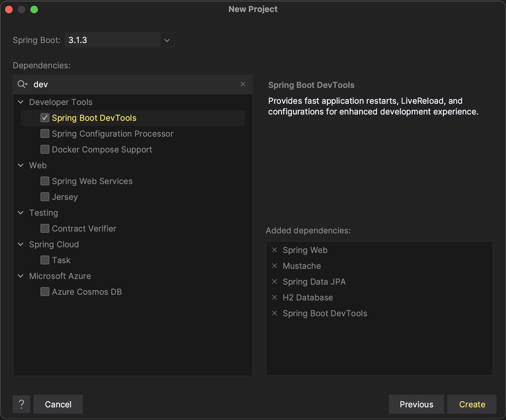
Task: Open help with the question mark button
Action: [22, 404]
